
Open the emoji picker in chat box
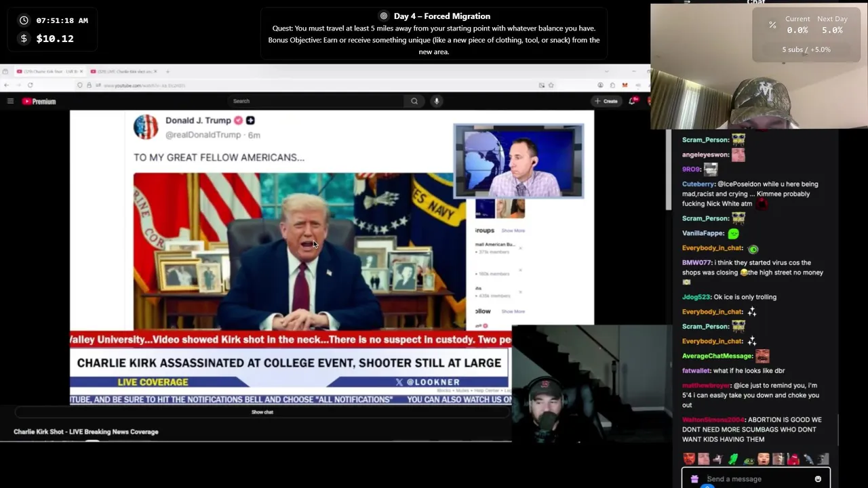click(x=818, y=479)
